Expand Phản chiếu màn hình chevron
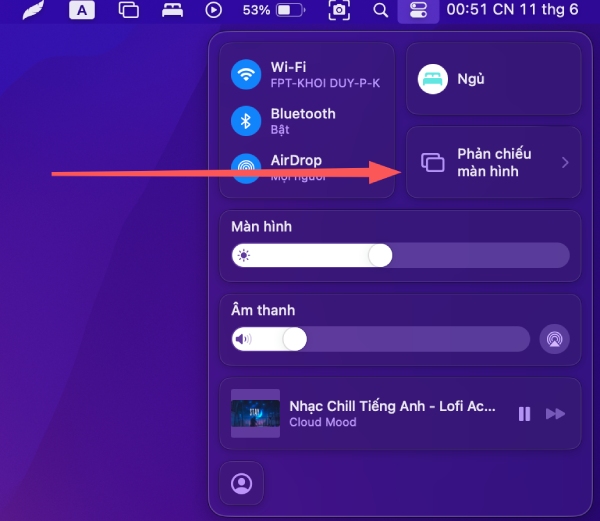600x521 pixels. 565,163
